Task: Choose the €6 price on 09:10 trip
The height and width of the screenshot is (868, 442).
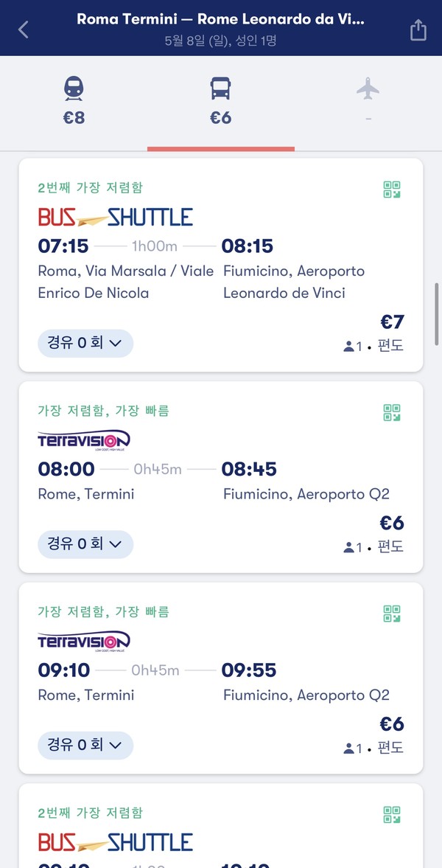Action: [x=392, y=724]
